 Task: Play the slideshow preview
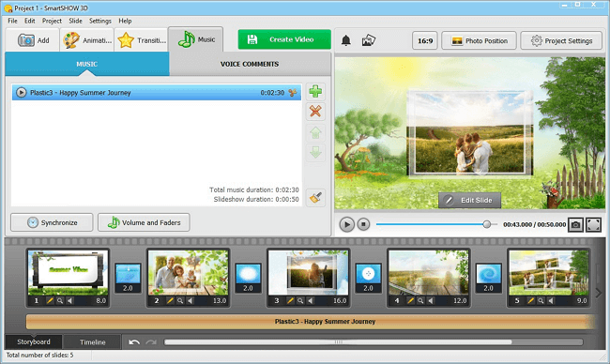click(x=346, y=224)
